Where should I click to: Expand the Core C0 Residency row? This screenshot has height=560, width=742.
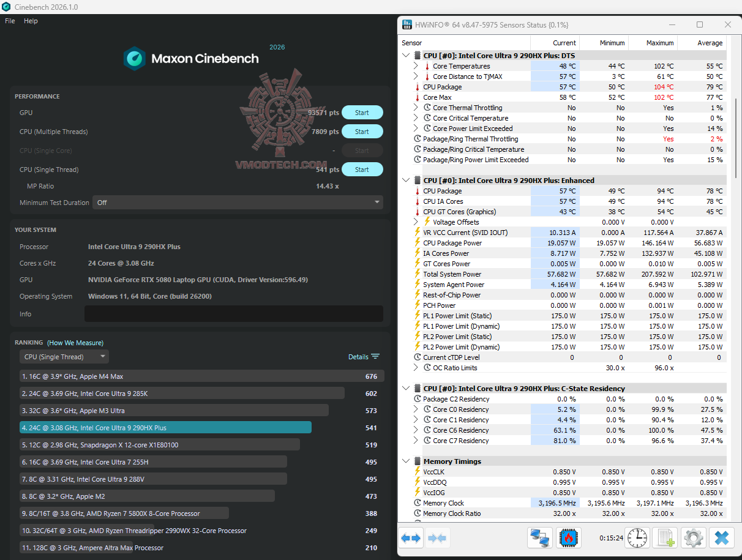(x=416, y=409)
